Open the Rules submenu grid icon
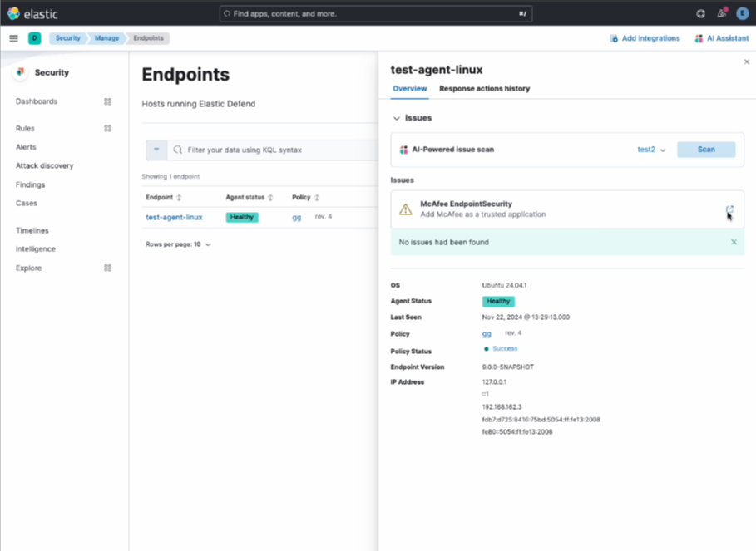Screen dimensions: 756x551 point(107,129)
